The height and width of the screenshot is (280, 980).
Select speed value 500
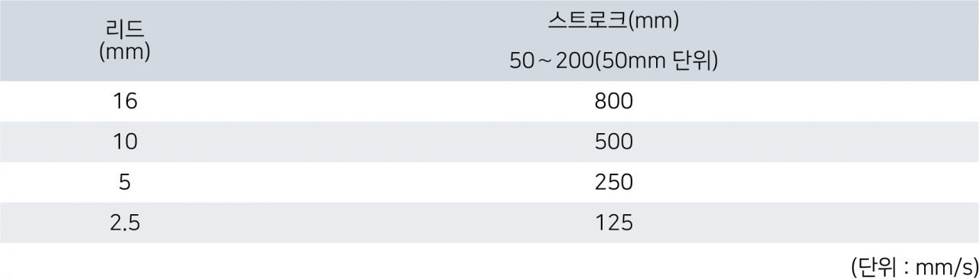click(614, 142)
